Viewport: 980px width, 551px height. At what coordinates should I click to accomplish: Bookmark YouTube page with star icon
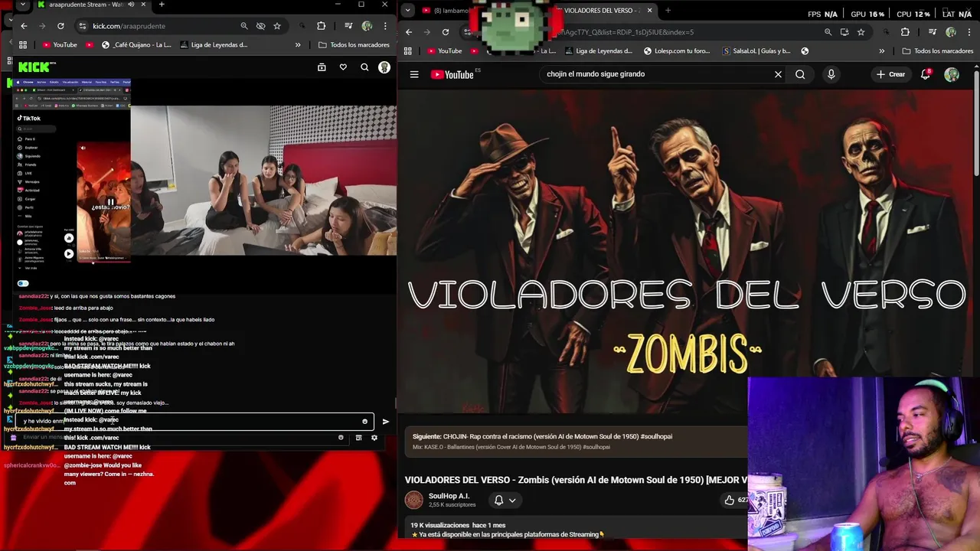click(861, 32)
